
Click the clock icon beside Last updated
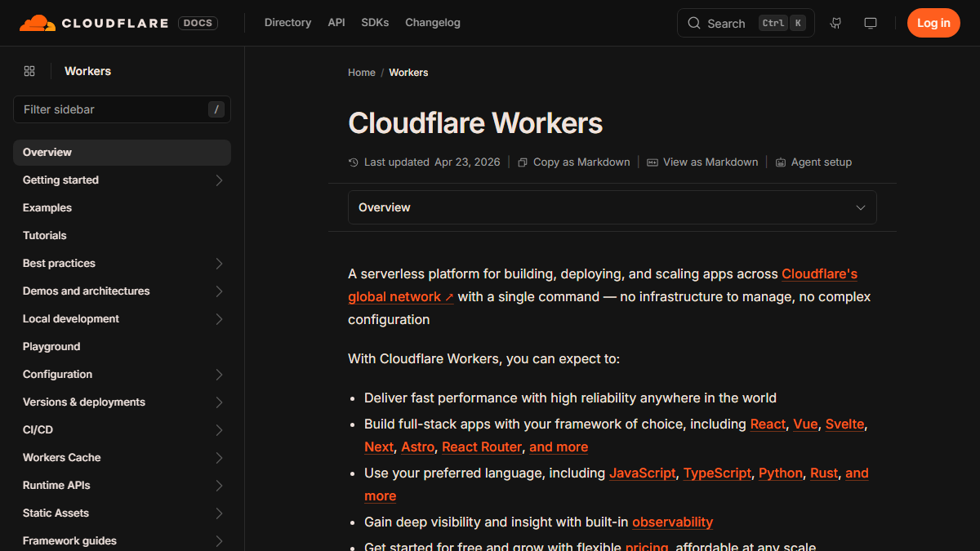[354, 162]
